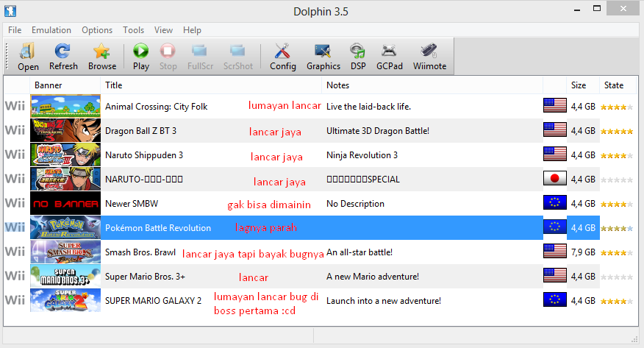The image size is (644, 348).
Task: Click star rating of Super Mario Bros. 3+
Action: 617,277
